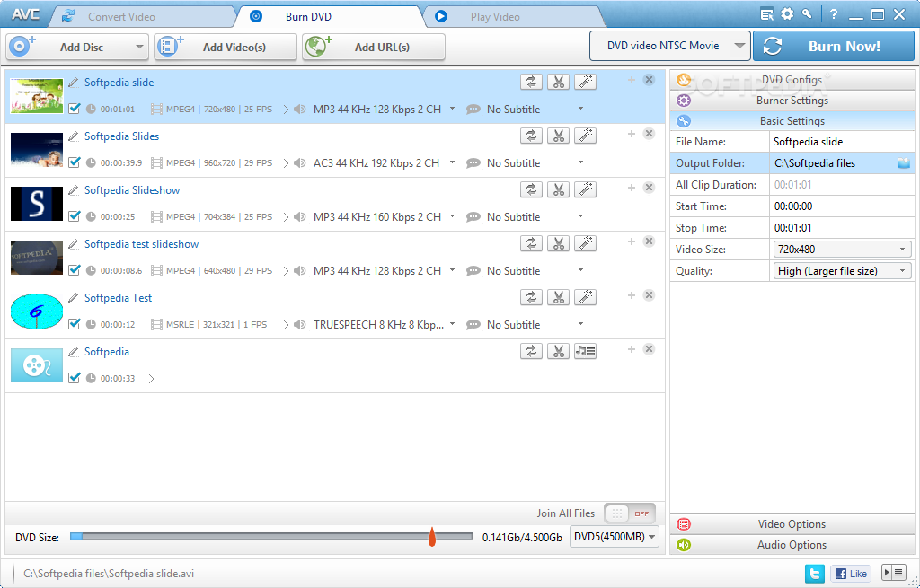Click pencil edit icon for Softpedia Test
The height and width of the screenshot is (588, 920).
click(74, 298)
